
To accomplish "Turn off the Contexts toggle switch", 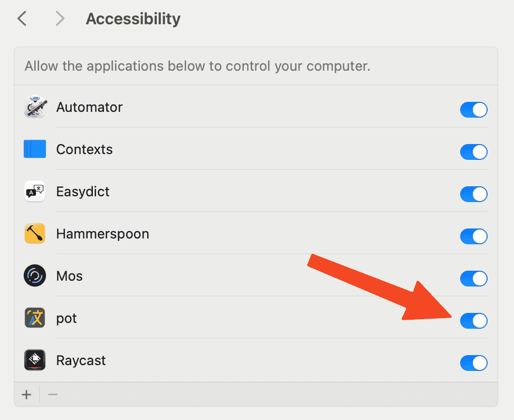I will click(474, 152).
